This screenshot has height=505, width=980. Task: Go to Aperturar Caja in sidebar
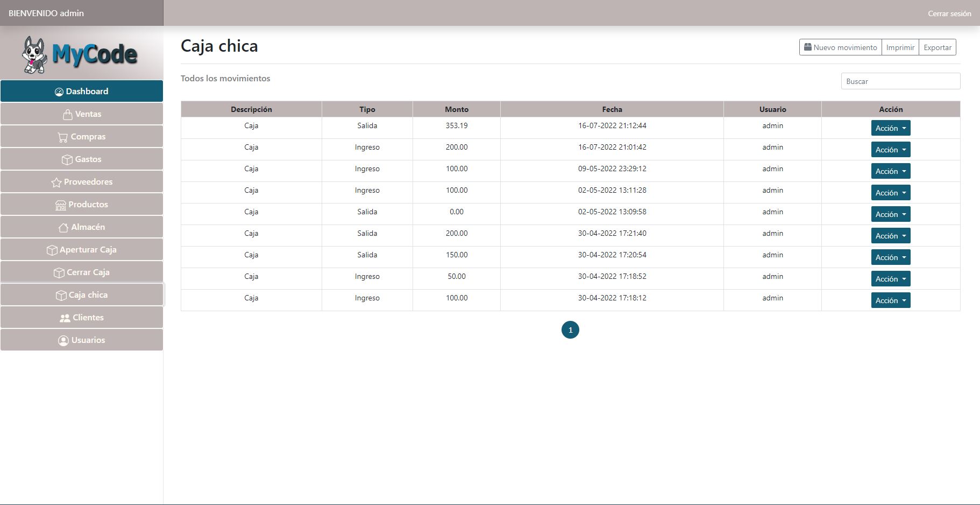(x=82, y=250)
